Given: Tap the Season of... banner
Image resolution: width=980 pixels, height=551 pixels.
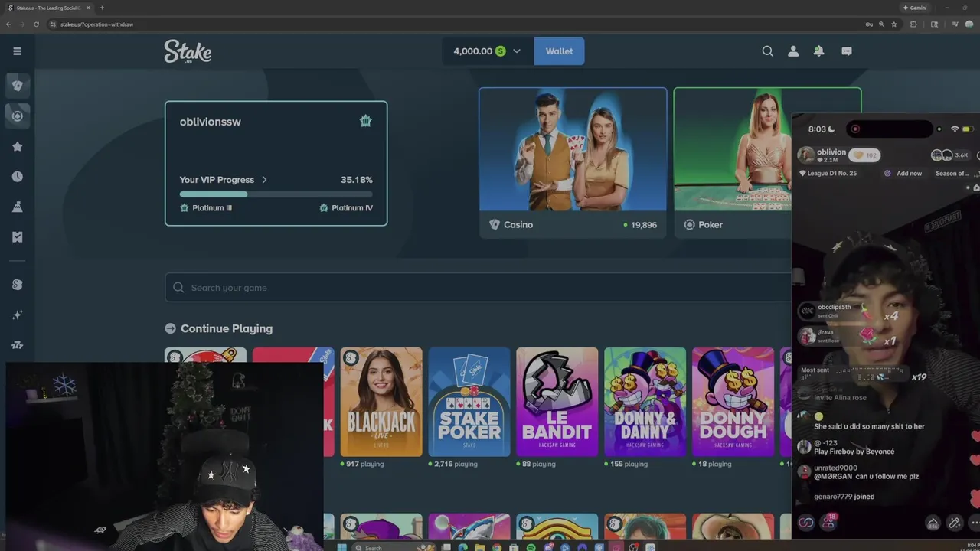Looking at the screenshot, I should [952, 174].
